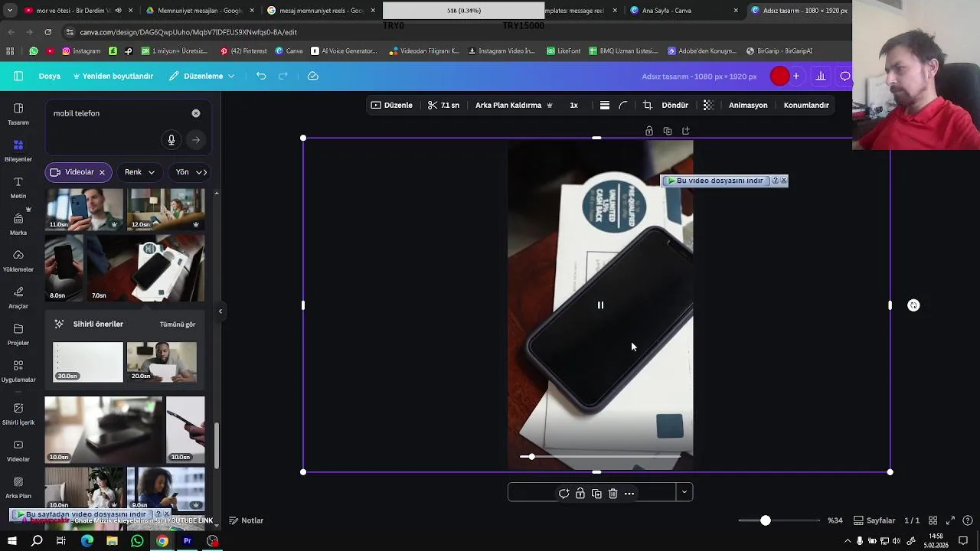Collapse the side panel arrow
980x551 pixels.
coord(220,311)
